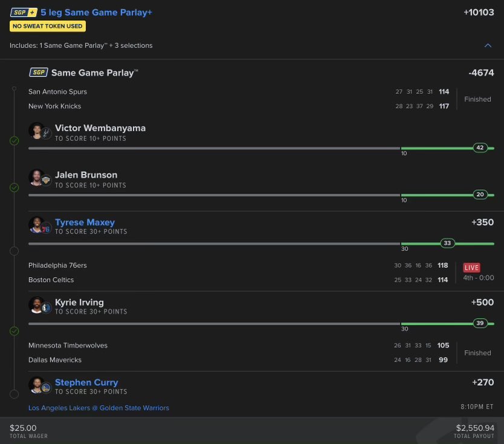Click the +270 odds for Stephen Curry
Image resolution: width=504 pixels, height=444 pixels.
(483, 382)
